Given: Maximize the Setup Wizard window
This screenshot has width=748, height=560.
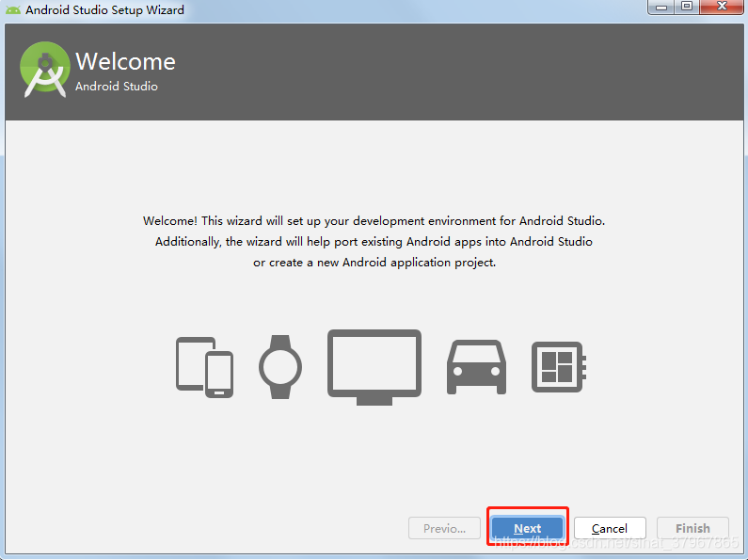Looking at the screenshot, I should click(687, 7).
